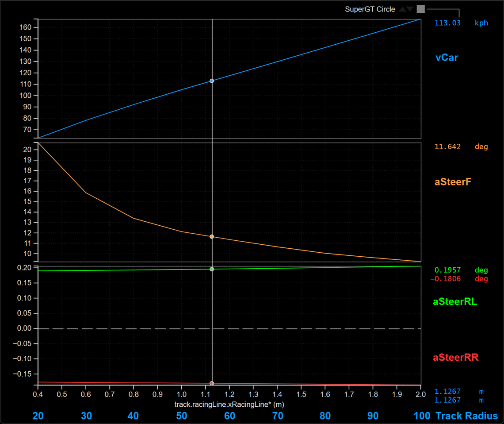
Task: Click the red aSteerRR cursor marker point
Action: coord(212,383)
